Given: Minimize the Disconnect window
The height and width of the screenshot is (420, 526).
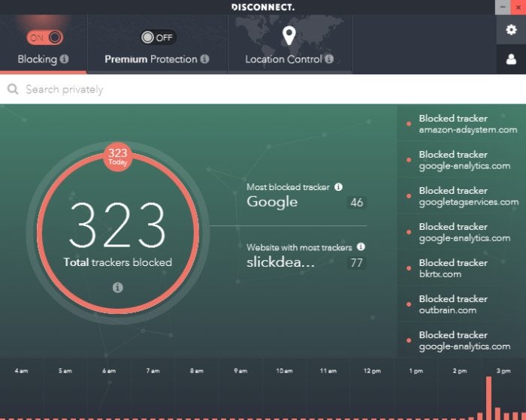Looking at the screenshot, I should pos(503,7).
